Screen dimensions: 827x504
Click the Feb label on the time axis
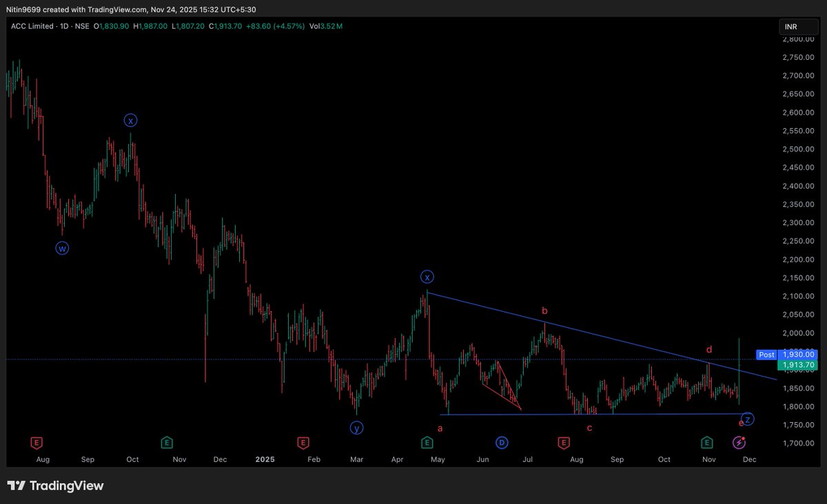click(x=314, y=459)
